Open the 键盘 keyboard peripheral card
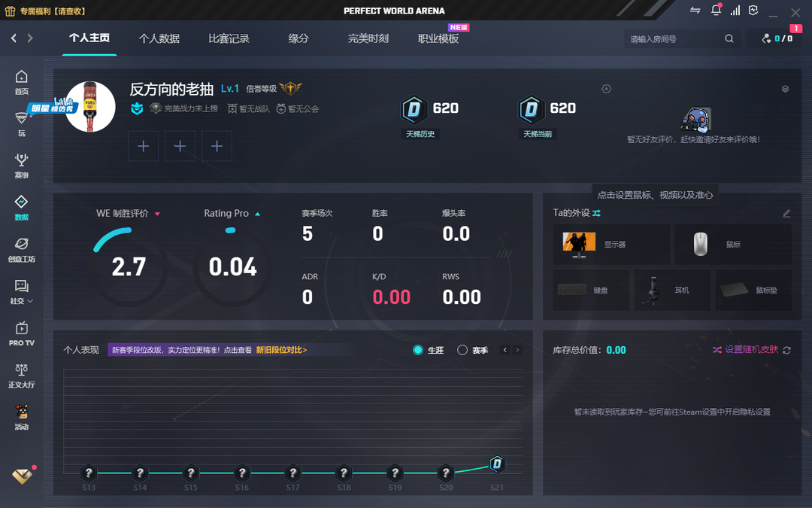The image size is (812, 508). 591,291
